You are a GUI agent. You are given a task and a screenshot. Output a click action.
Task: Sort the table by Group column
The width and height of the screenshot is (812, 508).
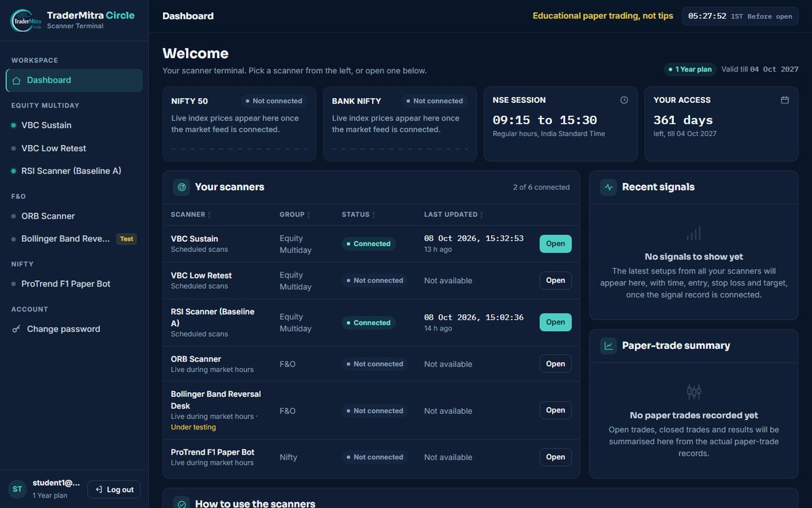[x=294, y=215]
